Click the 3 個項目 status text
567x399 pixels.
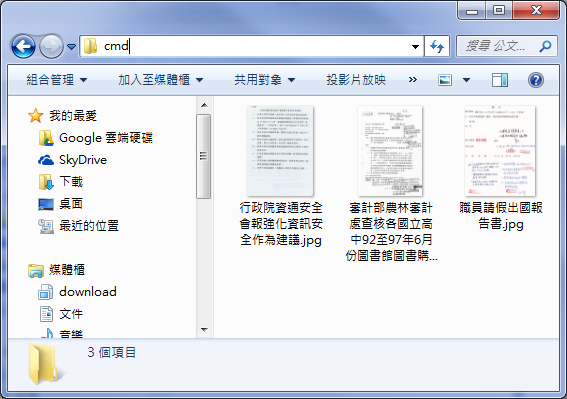[111, 352]
